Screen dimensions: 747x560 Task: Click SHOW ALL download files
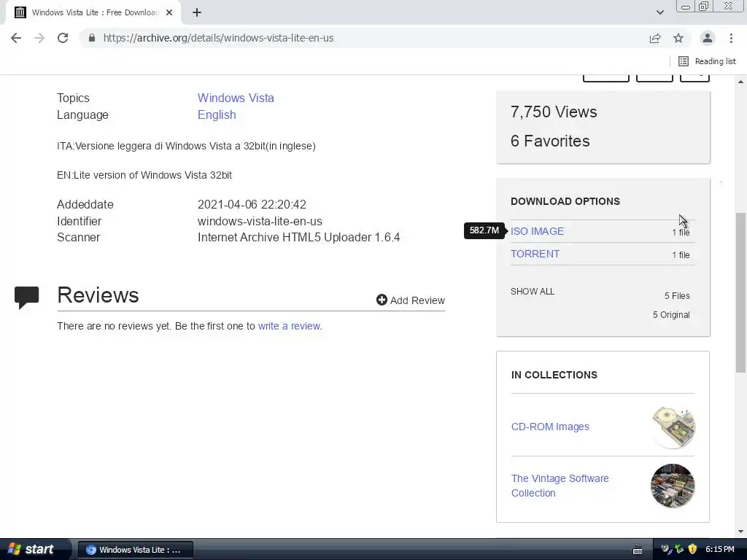(532, 292)
